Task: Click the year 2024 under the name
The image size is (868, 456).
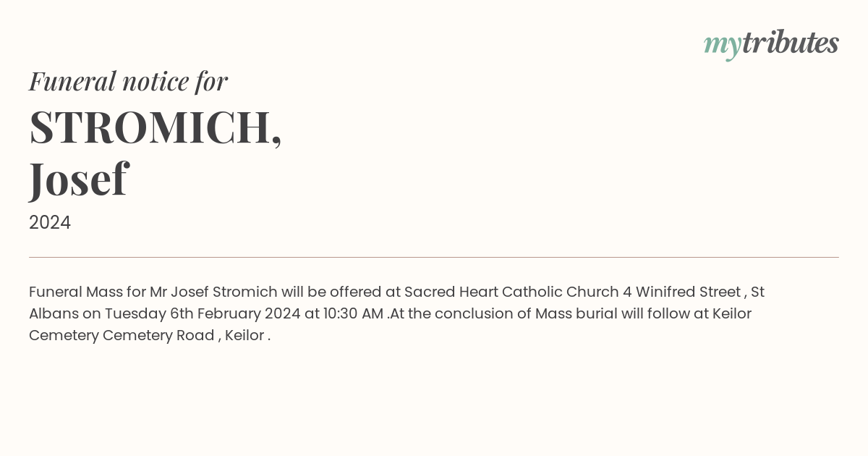Action: click(50, 223)
